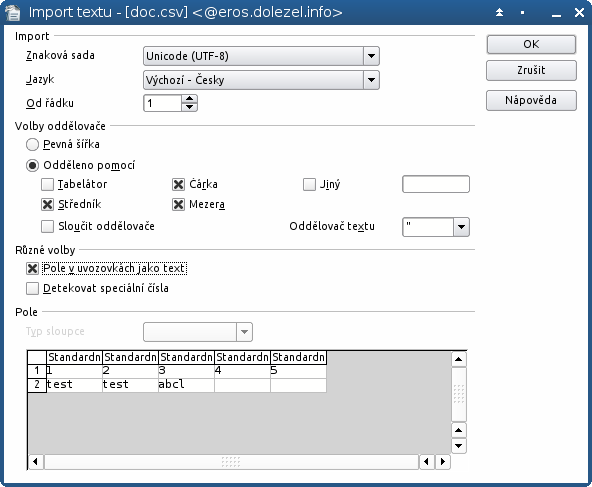Viewport: 592px width, 487px height.
Task: Click the preview table scroll-up arrow at top
Action: point(458,359)
